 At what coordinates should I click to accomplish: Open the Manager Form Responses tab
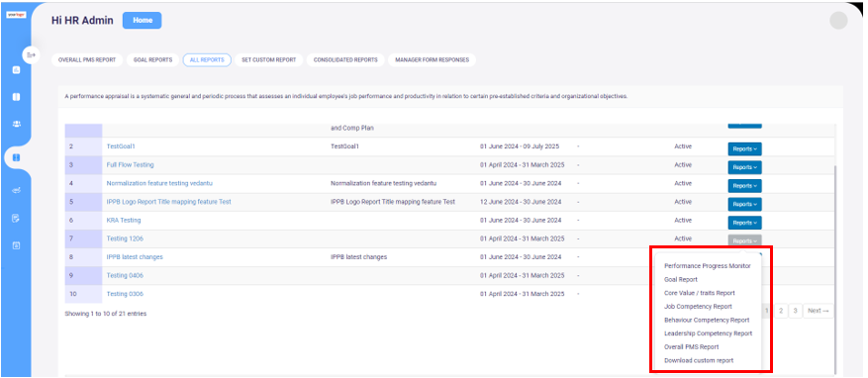pyautogui.click(x=432, y=59)
